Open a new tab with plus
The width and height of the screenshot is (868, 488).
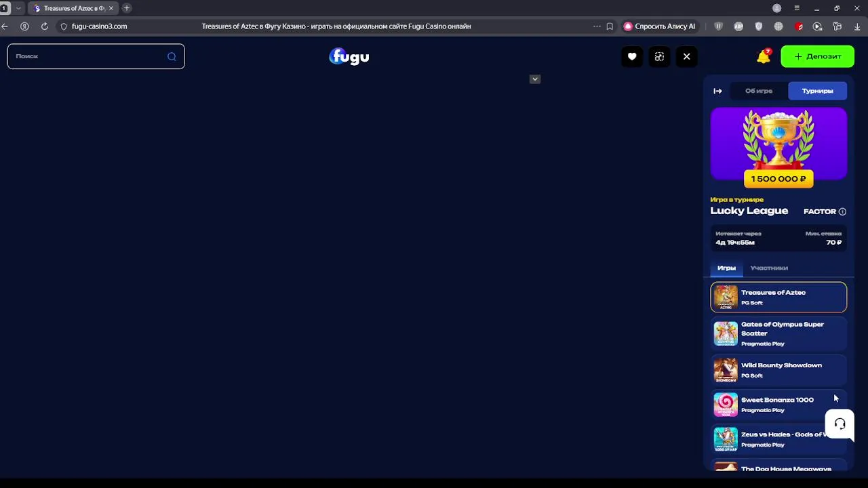[127, 8]
